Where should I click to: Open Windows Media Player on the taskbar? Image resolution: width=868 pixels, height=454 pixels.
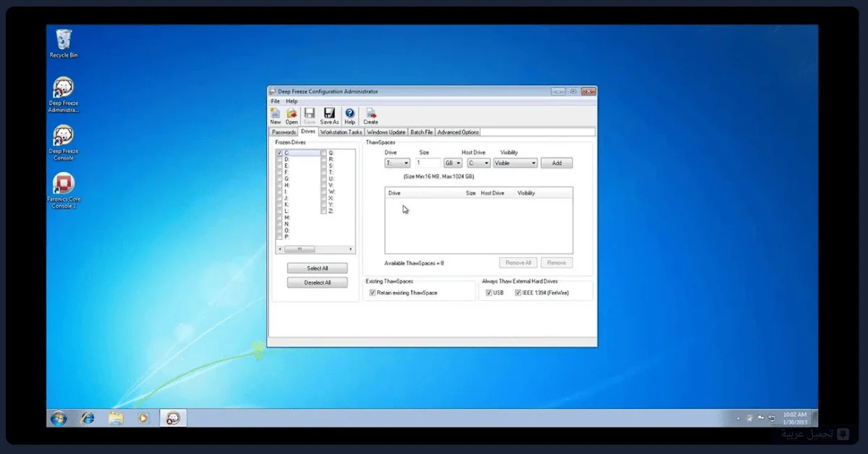pyautogui.click(x=143, y=418)
